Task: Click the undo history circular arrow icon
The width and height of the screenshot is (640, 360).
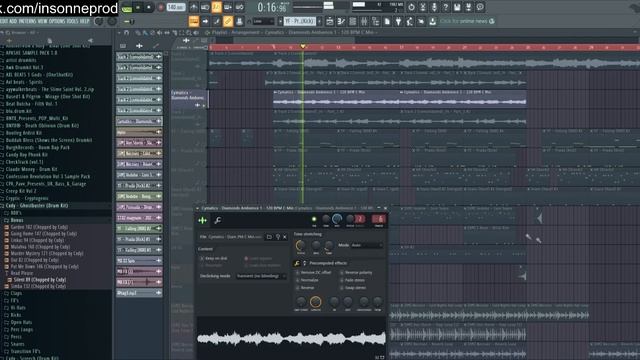Action: pos(411,7)
